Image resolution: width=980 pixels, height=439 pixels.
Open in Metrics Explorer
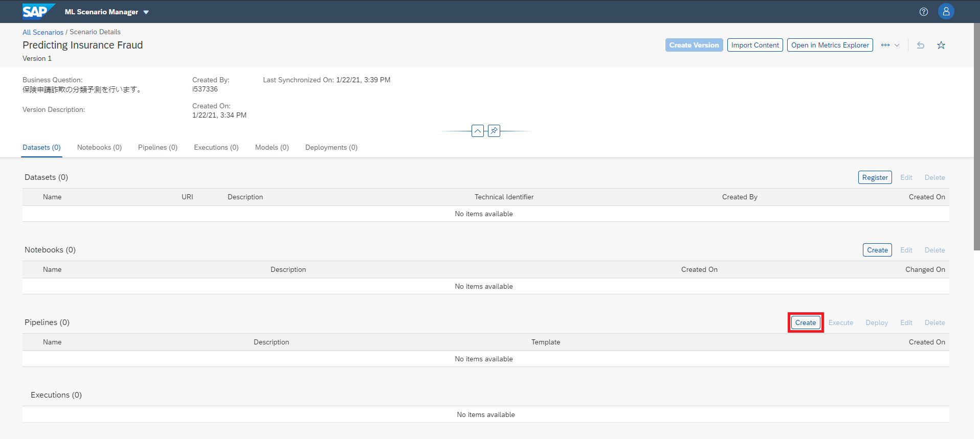click(830, 45)
